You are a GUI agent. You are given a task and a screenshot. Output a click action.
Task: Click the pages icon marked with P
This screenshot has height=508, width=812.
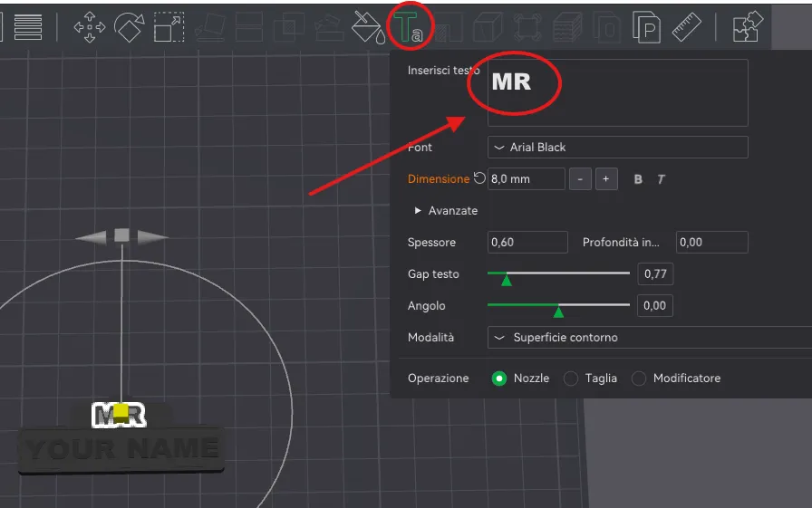click(646, 28)
